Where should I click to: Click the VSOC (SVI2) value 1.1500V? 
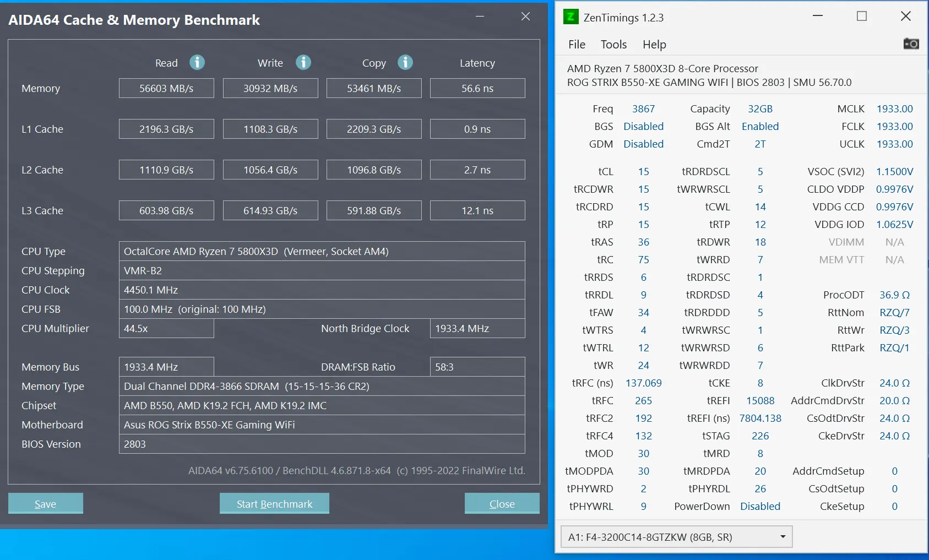(894, 172)
